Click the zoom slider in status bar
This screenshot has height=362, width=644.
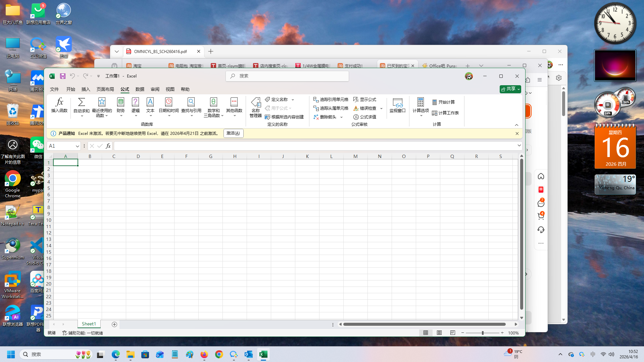coord(483,333)
